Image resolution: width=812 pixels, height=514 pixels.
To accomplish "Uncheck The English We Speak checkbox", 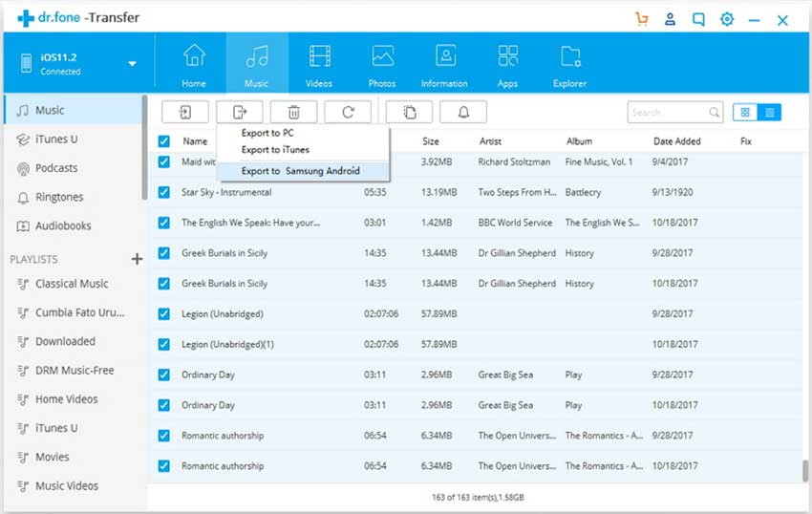I will (164, 223).
